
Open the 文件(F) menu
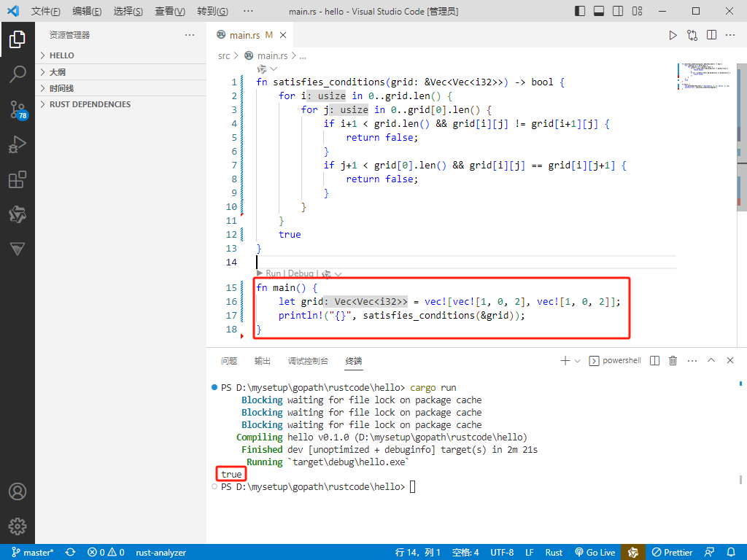(46, 12)
